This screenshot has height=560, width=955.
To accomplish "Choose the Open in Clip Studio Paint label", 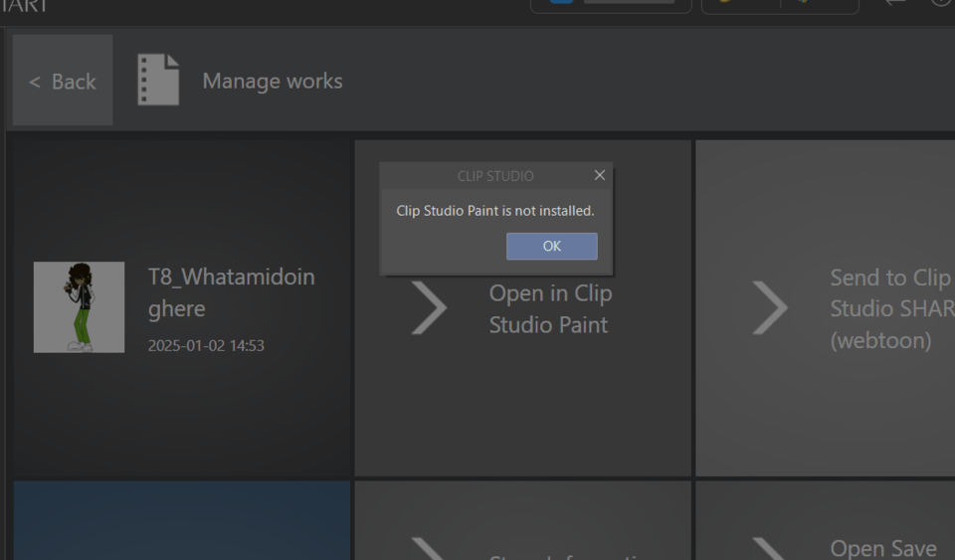I will click(550, 308).
